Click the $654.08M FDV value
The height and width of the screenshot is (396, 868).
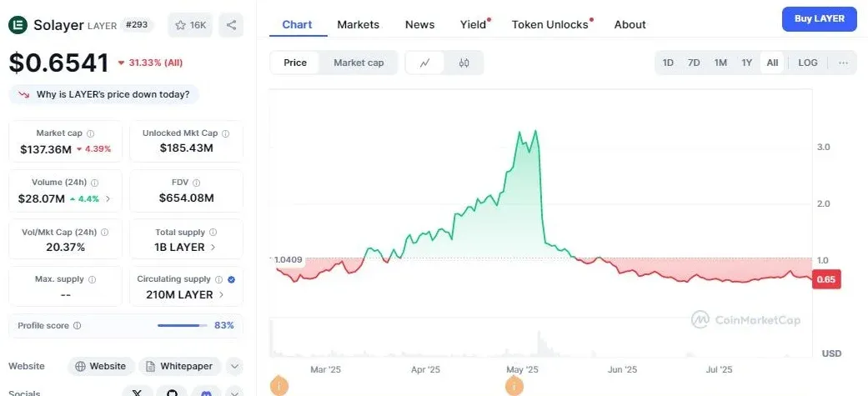tap(187, 198)
